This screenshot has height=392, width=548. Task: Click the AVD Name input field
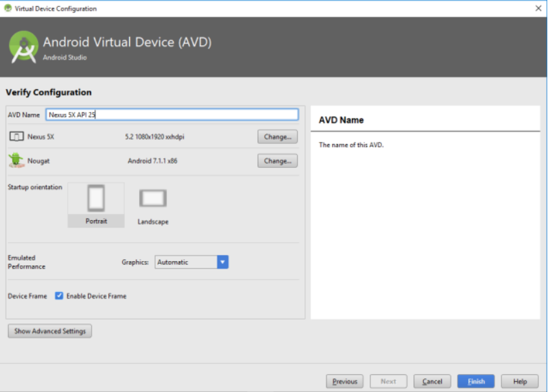click(x=172, y=114)
